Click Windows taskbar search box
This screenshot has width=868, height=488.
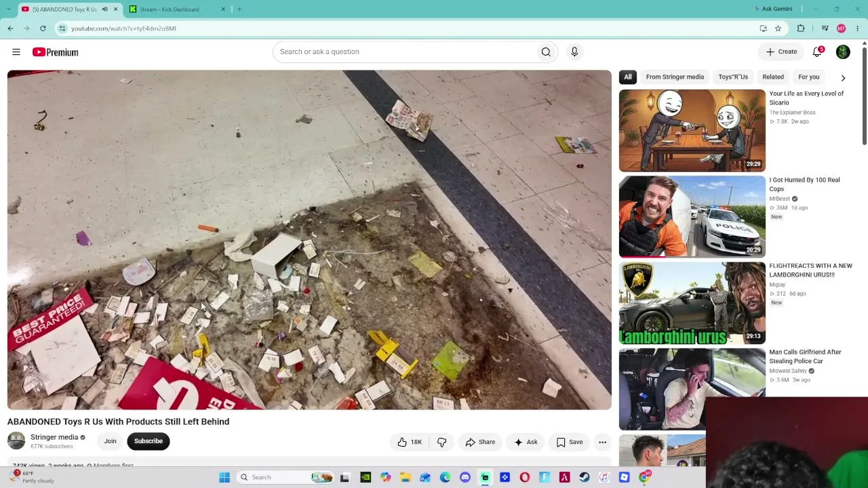(x=285, y=477)
